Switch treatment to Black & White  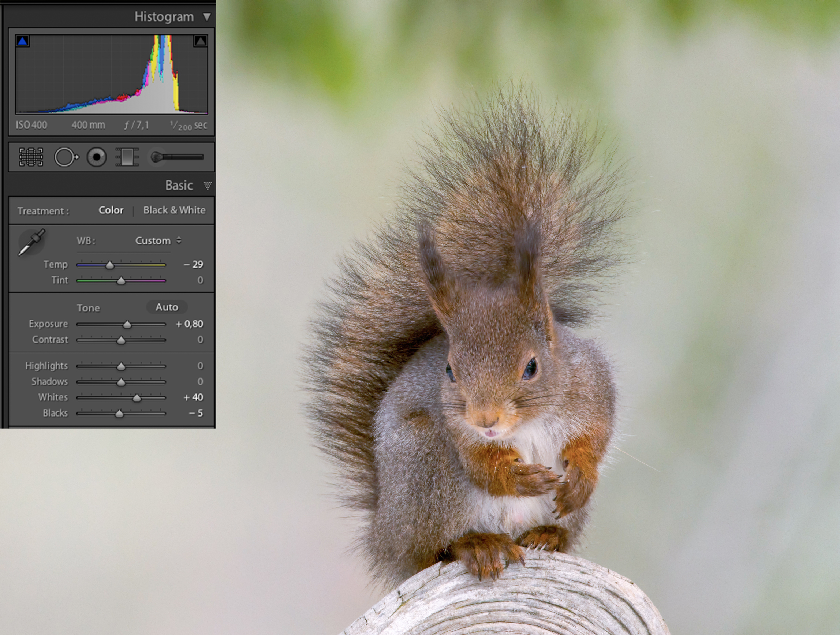pos(174,210)
